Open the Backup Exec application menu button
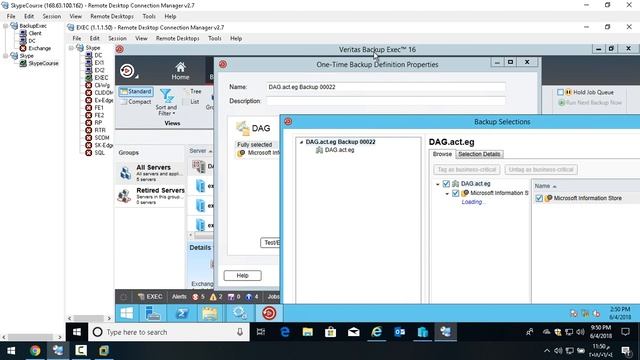This screenshot has height=360, width=640. coord(128,71)
